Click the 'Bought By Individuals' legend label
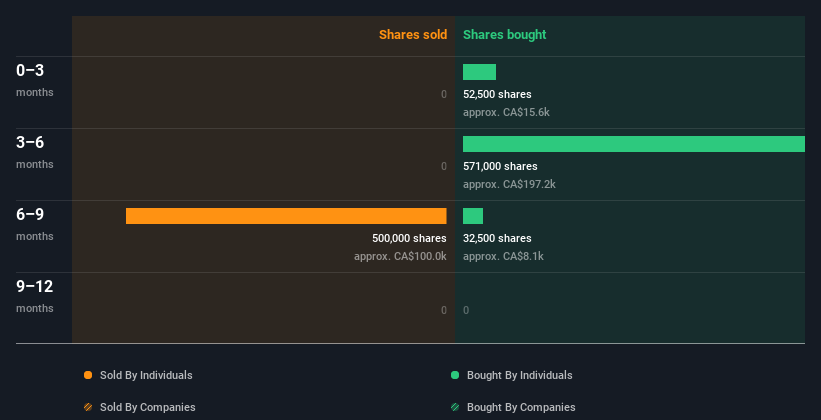 [519, 375]
